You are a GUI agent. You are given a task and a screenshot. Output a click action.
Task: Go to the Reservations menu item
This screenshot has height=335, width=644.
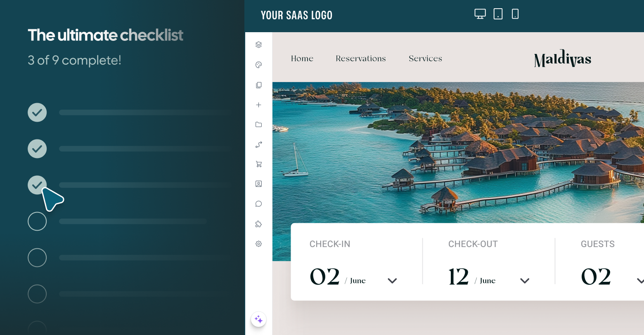coord(360,59)
